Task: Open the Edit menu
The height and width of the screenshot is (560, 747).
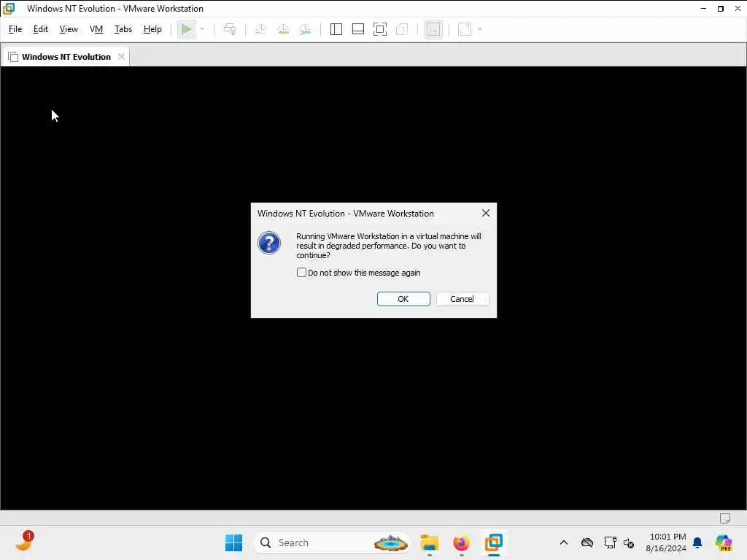Action: click(x=41, y=29)
